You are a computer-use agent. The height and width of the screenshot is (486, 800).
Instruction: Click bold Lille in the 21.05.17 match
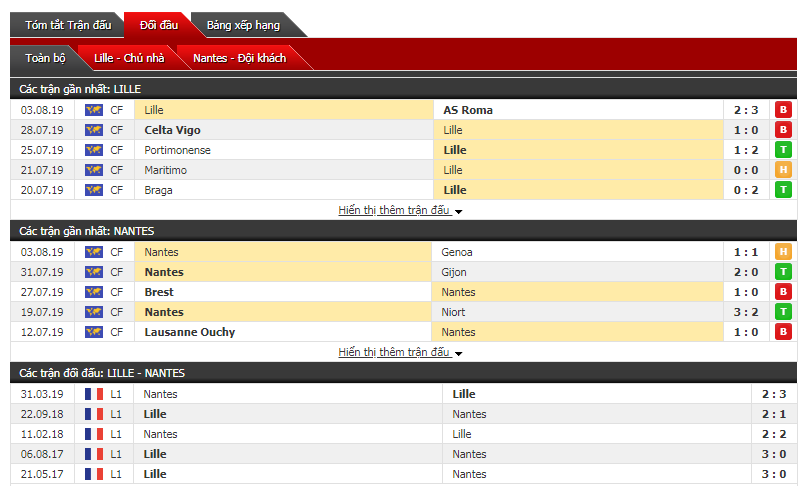pos(155,474)
